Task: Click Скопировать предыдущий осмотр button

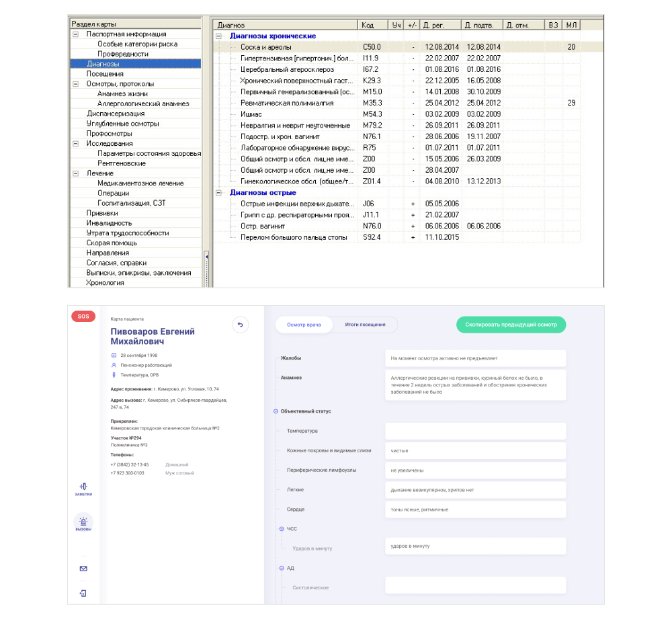Action: click(x=511, y=325)
